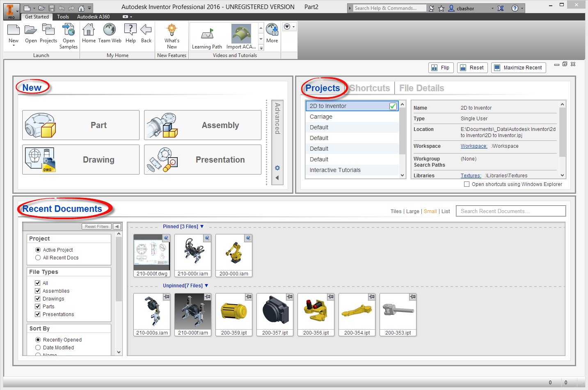Open the 210-000r.iam pinned thumbnail
Image resolution: width=588 pixels, height=390 pixels.
[193, 255]
